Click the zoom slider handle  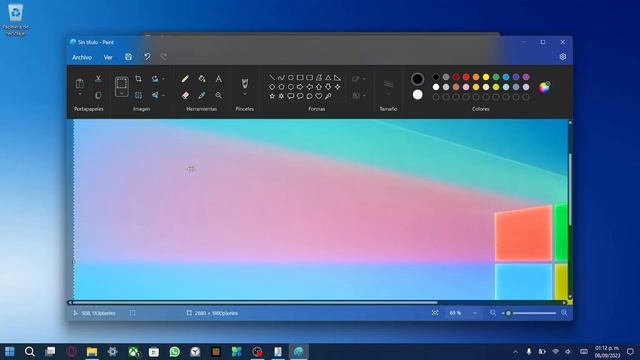point(508,313)
